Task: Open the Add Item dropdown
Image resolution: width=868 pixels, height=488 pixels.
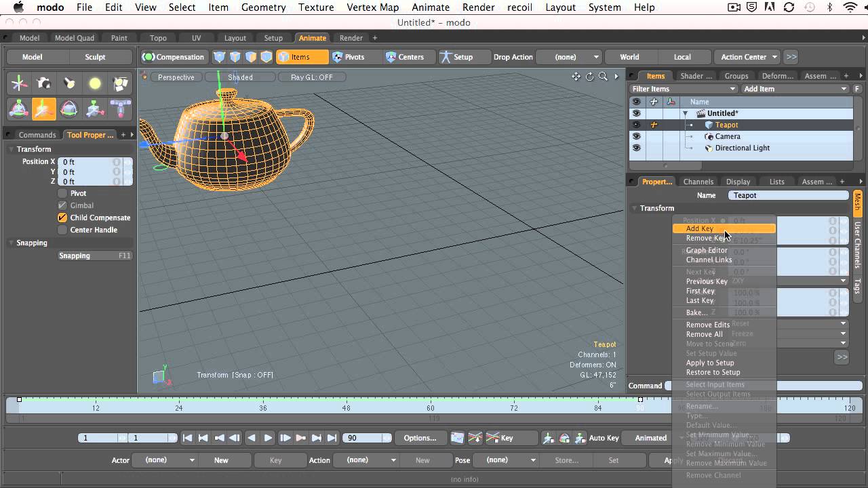Action: pos(795,89)
